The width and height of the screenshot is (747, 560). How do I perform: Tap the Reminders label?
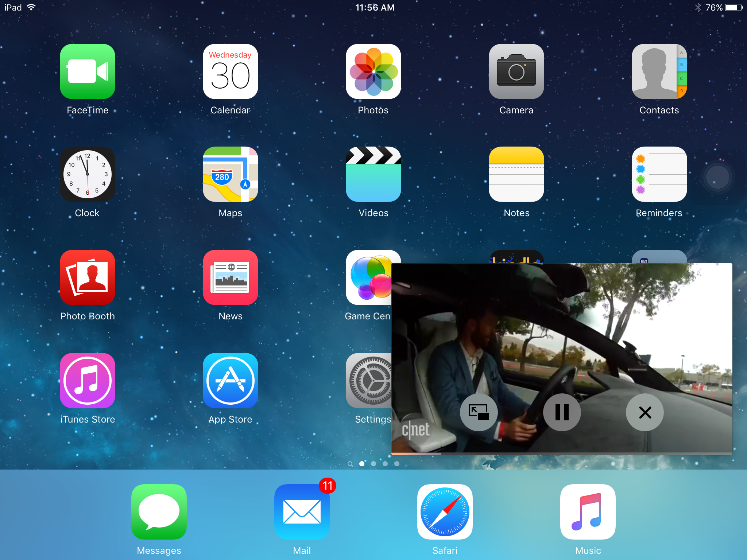[659, 213]
